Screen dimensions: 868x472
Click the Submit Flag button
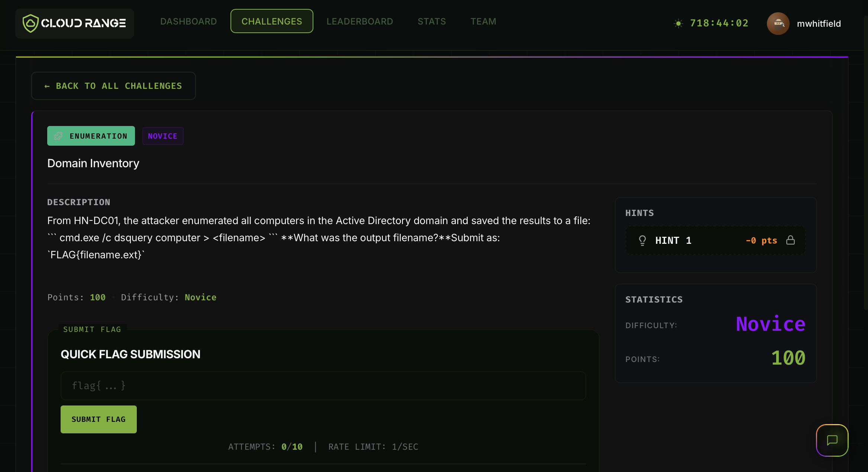tap(99, 419)
